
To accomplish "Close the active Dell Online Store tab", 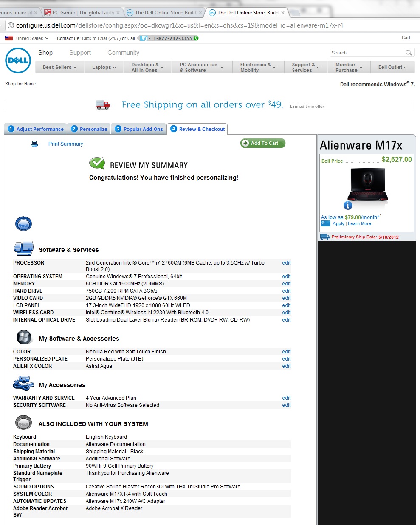I will pos(283,13).
